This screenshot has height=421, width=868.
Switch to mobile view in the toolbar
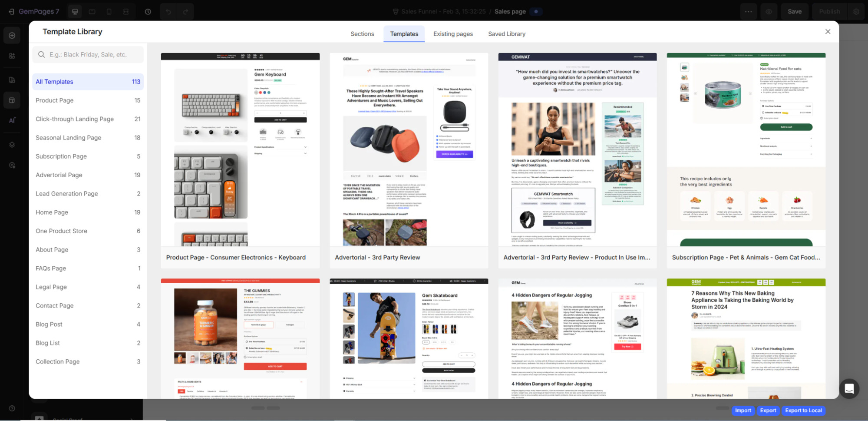(109, 12)
